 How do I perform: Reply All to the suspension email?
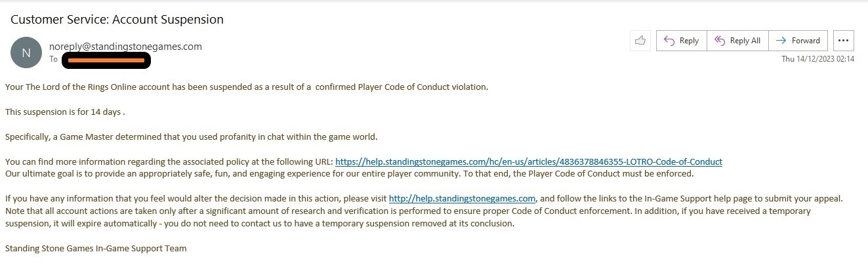(x=737, y=41)
